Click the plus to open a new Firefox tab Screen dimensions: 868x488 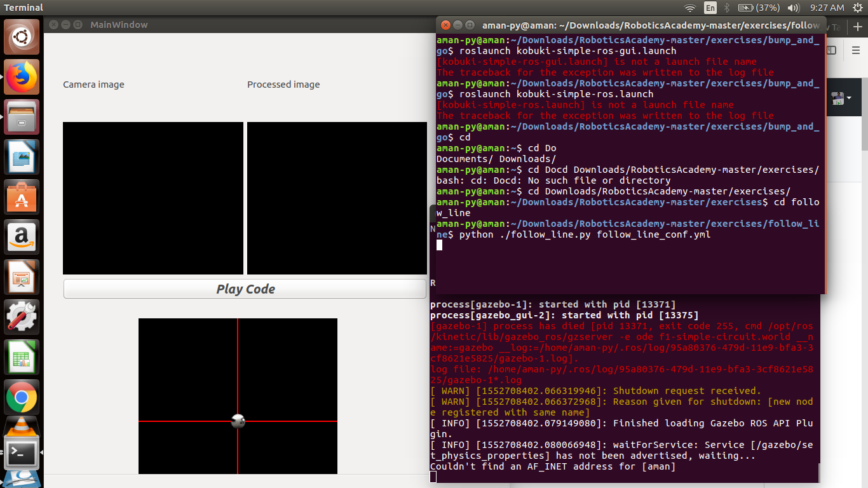pyautogui.click(x=857, y=26)
